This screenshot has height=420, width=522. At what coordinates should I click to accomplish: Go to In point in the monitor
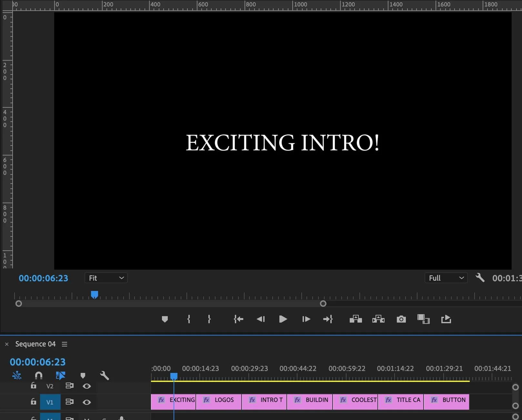coord(238,319)
